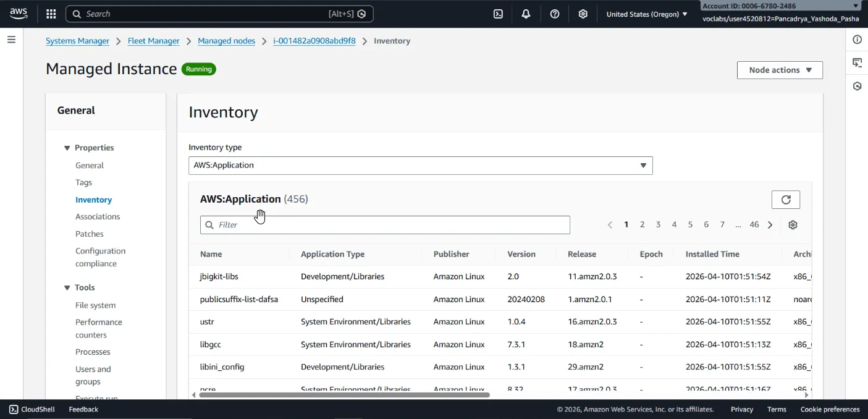Go to inventory page 5
Image resolution: width=868 pixels, height=419 pixels.
[x=690, y=224]
